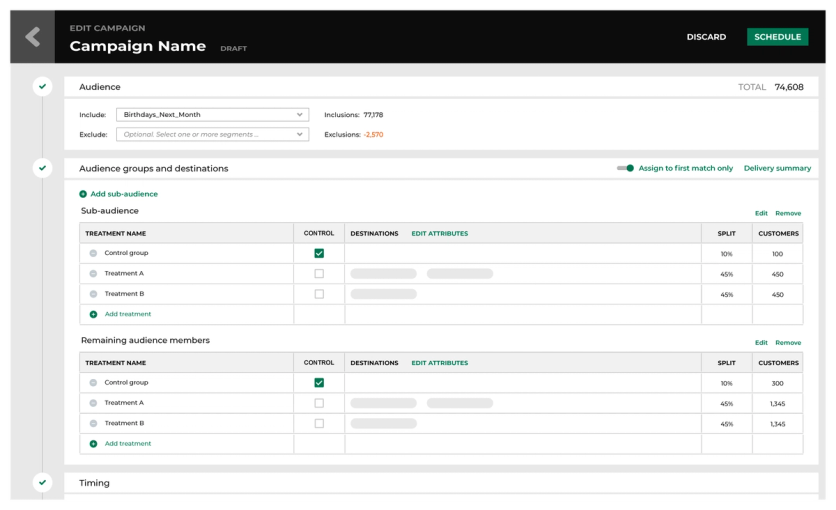Click the total value 74,608
This screenshot has width=836, height=510.
click(x=789, y=87)
